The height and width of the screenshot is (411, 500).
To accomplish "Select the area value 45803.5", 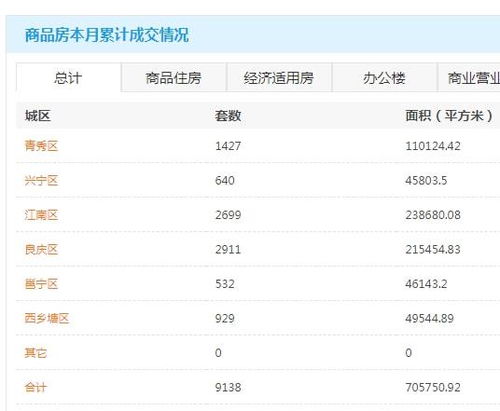I will [426, 181].
